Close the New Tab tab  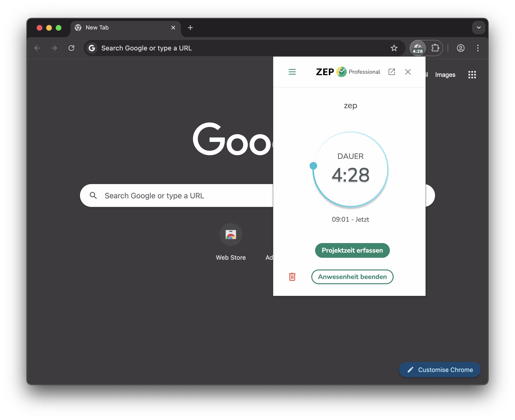coord(173,28)
